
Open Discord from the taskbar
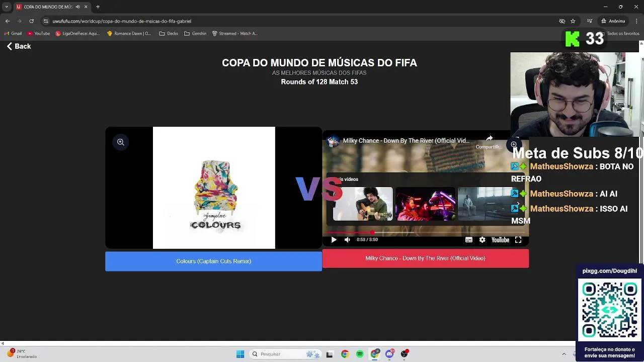[x=389, y=354]
